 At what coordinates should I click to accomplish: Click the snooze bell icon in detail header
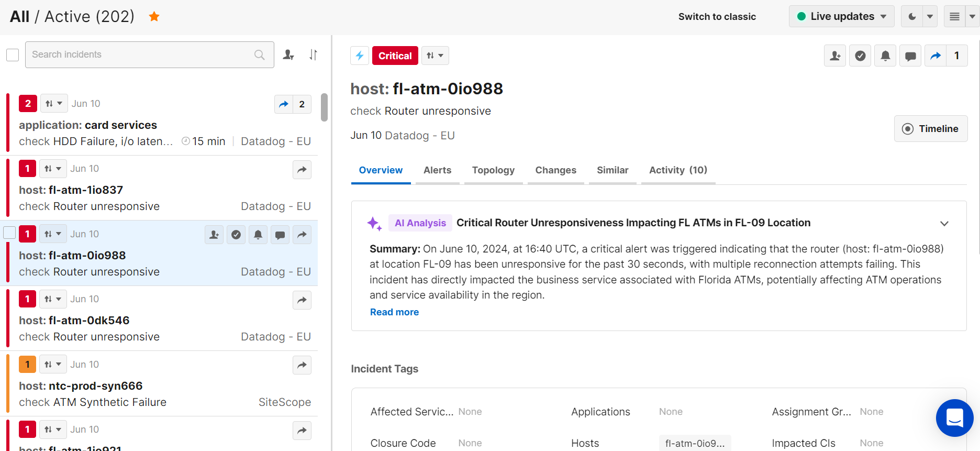(x=885, y=56)
